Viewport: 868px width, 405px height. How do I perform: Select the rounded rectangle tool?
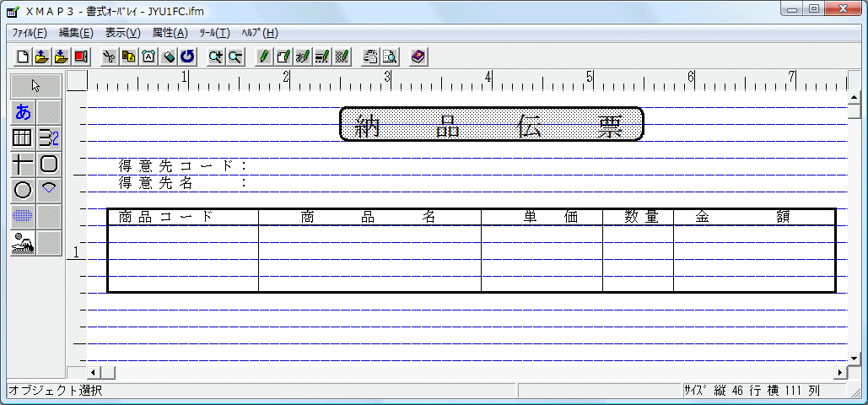point(49,165)
